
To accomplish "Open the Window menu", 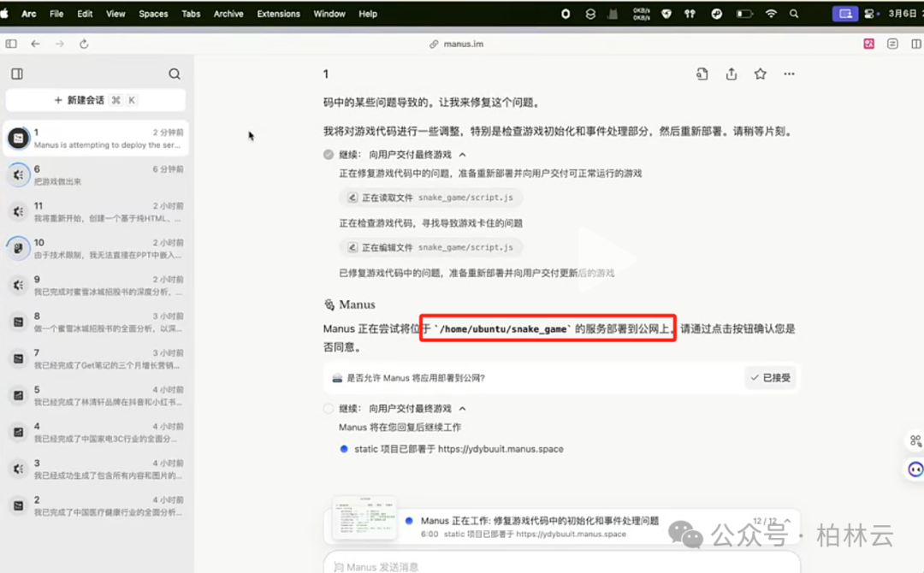I will [329, 14].
